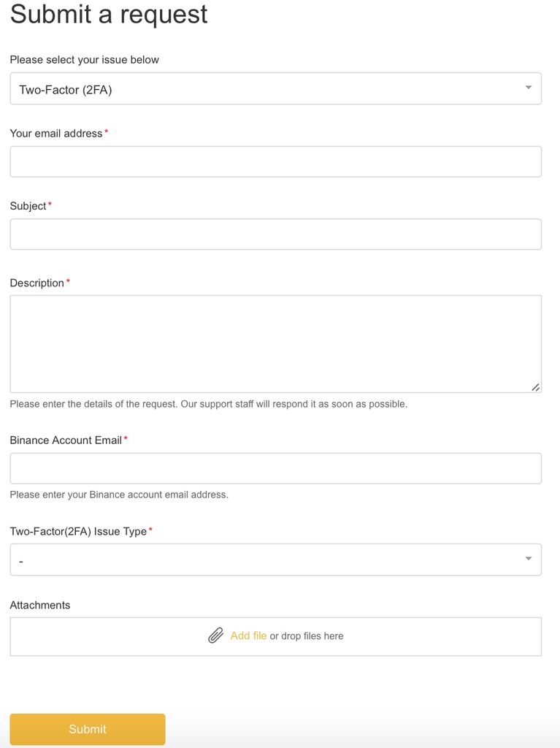Open the Two-Factor(2FA) Issue Type dropdown
This screenshot has height=748, width=560.
(x=276, y=560)
